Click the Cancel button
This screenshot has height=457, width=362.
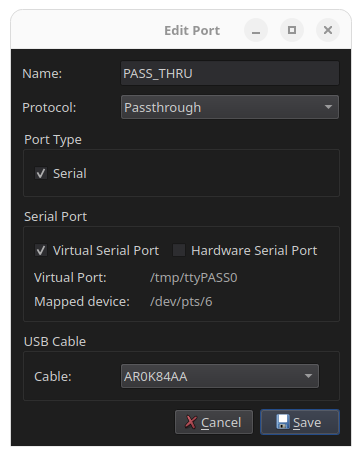[214, 422]
